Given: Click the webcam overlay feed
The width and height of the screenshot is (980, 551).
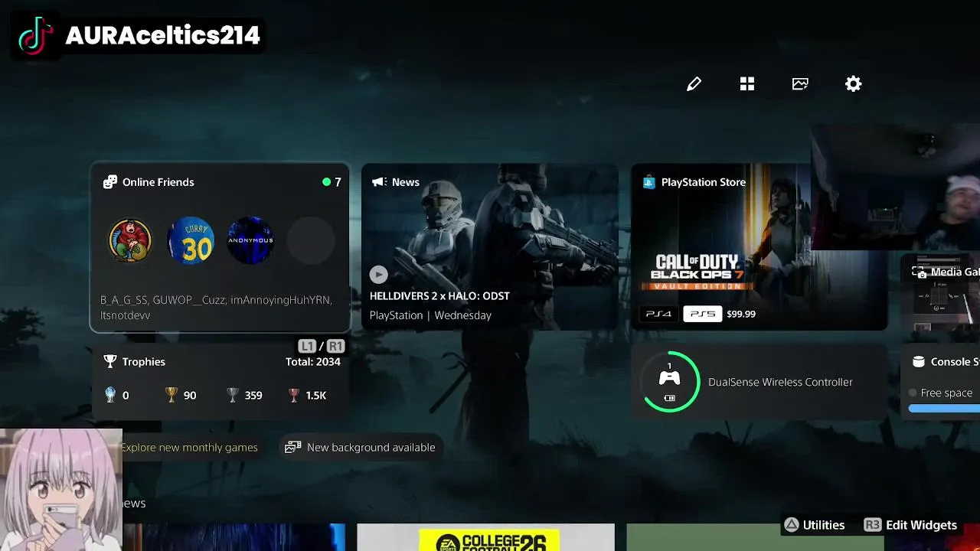Looking at the screenshot, I should pos(895,187).
